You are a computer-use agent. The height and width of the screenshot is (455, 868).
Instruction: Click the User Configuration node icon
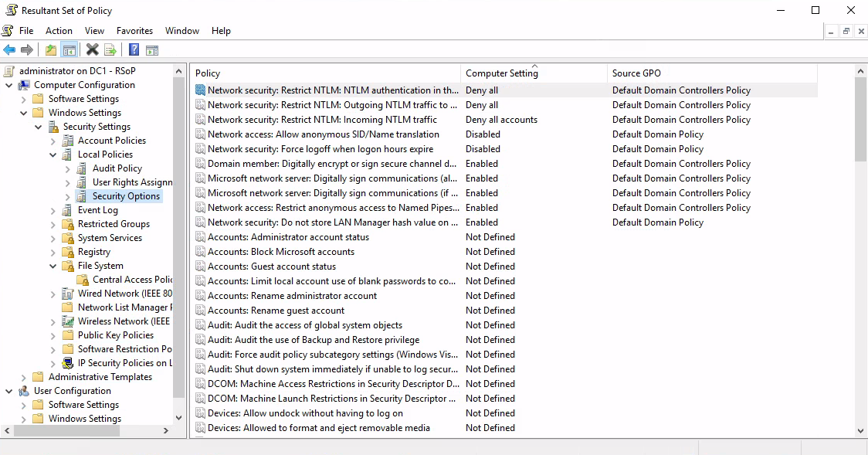pos(24,391)
